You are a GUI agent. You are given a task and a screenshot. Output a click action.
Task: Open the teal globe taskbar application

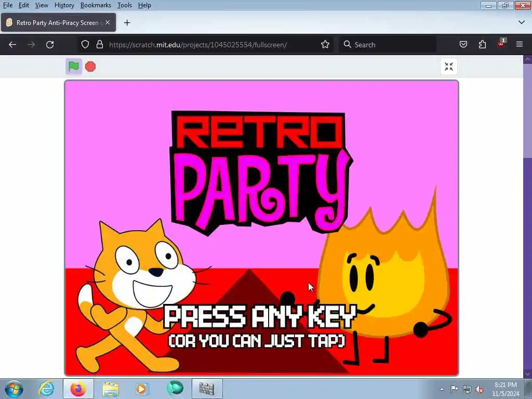pyautogui.click(x=175, y=388)
